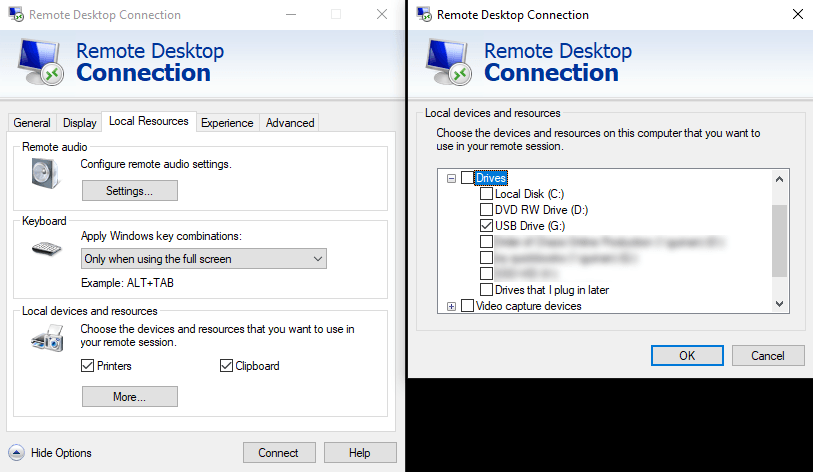Select the Local Resources tab

click(x=149, y=121)
